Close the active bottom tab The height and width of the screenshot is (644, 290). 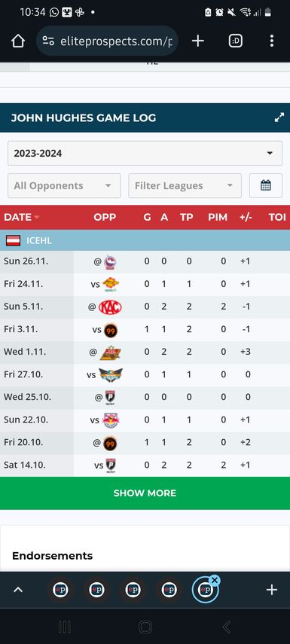[215, 580]
